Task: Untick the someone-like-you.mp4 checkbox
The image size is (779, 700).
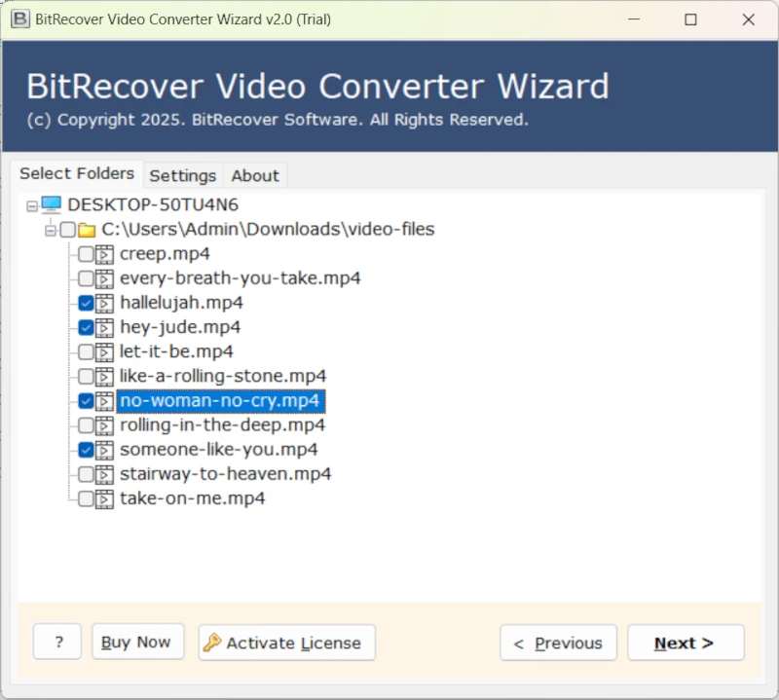Action: pyautogui.click(x=86, y=450)
